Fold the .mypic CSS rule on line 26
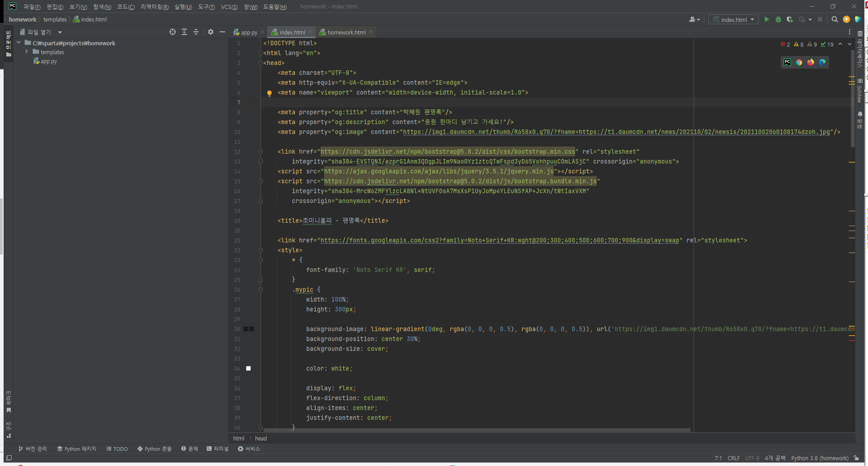 point(260,290)
